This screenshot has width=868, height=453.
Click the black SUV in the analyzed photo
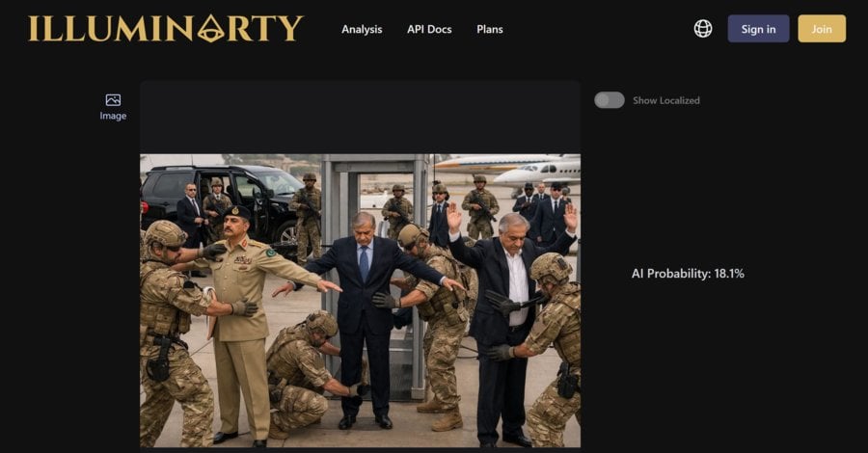[x=224, y=201]
